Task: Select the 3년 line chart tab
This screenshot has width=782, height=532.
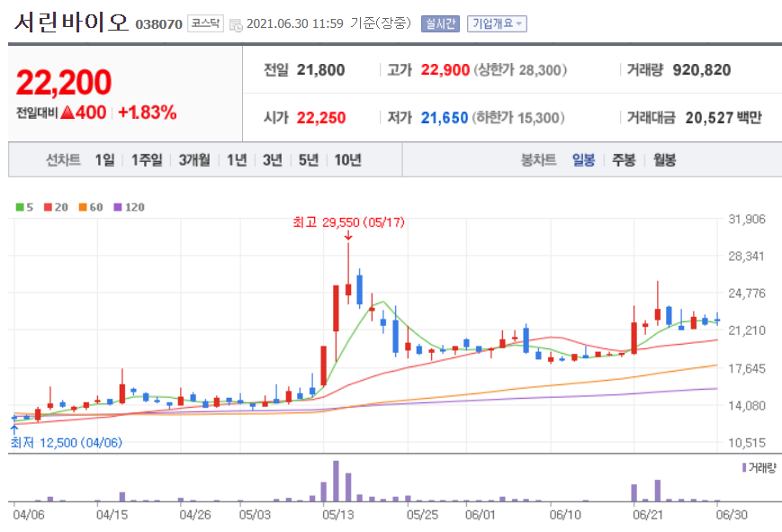Action: [x=273, y=159]
